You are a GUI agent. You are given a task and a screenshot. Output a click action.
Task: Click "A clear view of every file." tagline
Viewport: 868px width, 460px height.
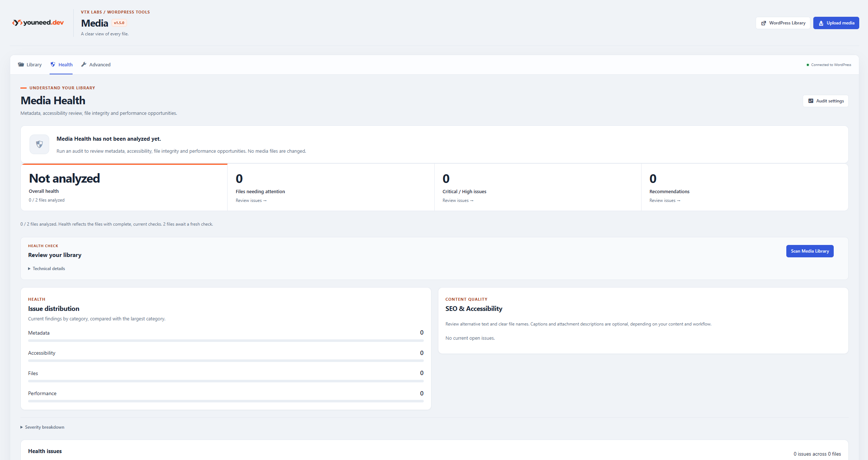click(105, 34)
